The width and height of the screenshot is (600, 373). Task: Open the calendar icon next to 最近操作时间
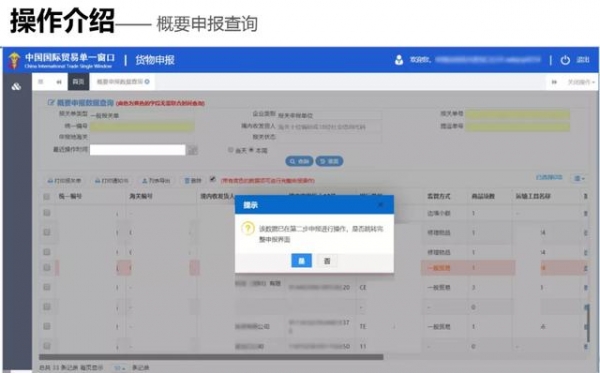tap(192, 150)
